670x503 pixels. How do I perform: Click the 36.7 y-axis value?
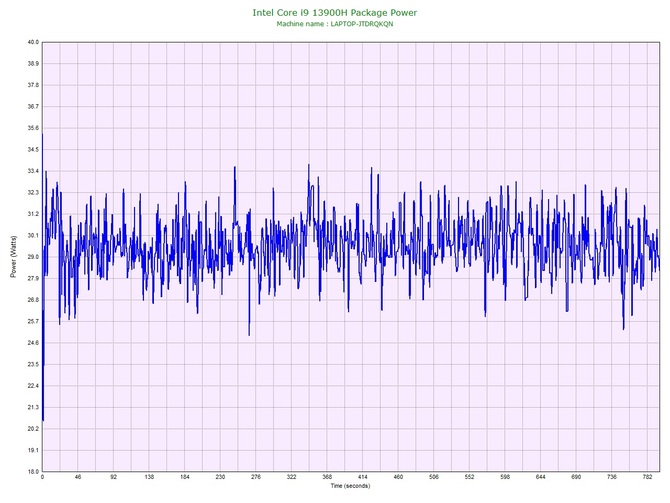[33, 106]
